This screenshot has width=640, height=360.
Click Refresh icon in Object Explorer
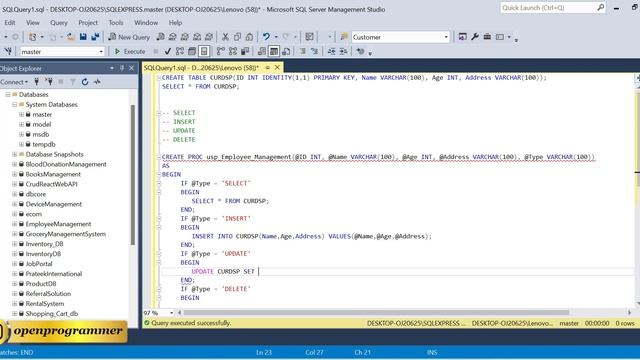click(85, 82)
